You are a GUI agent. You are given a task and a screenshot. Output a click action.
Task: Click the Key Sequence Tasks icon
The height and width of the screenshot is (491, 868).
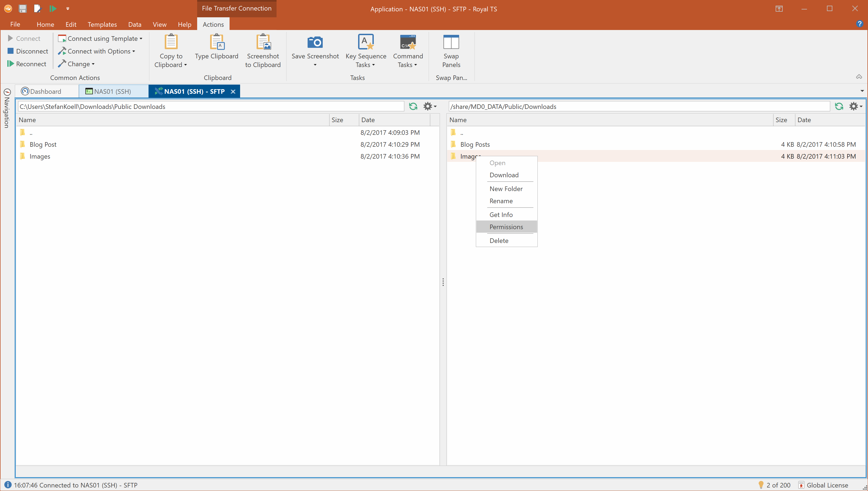(366, 42)
